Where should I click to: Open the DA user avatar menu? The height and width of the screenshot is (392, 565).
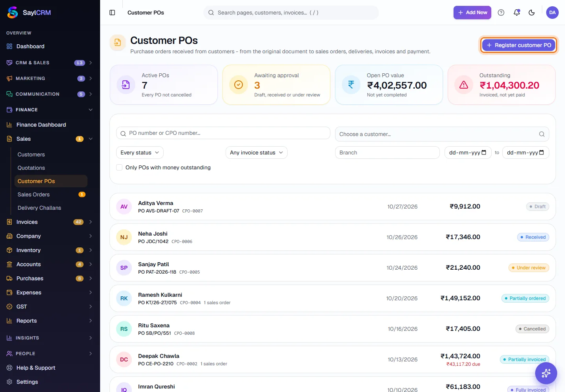(552, 13)
